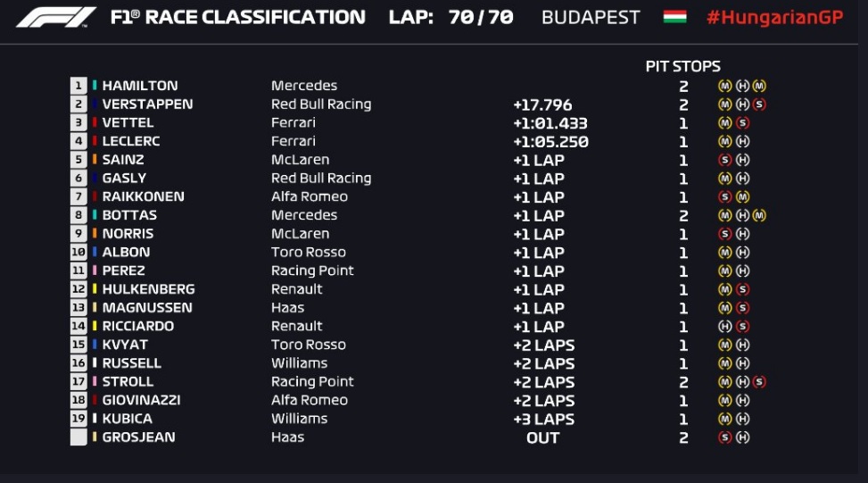Click the yellow Renault colour bar beside Hulkenberg
Viewport: 868px width, 483px height.
tap(95, 288)
